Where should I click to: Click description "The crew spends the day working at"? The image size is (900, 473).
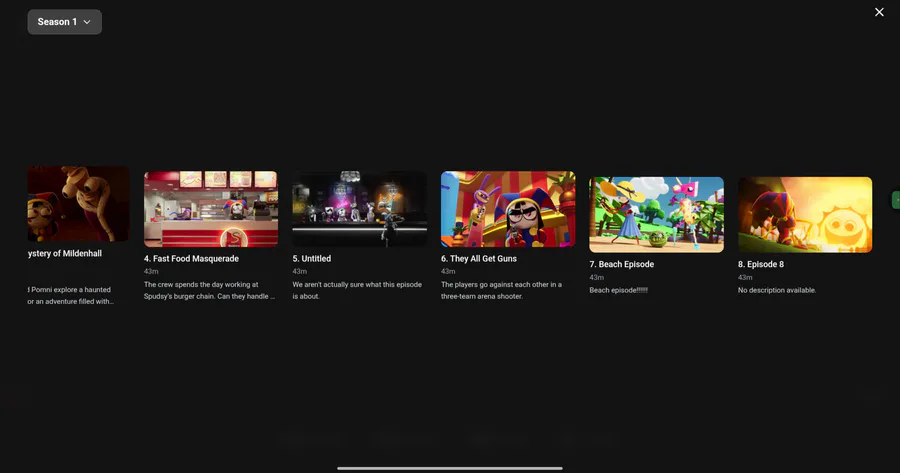click(x=201, y=285)
